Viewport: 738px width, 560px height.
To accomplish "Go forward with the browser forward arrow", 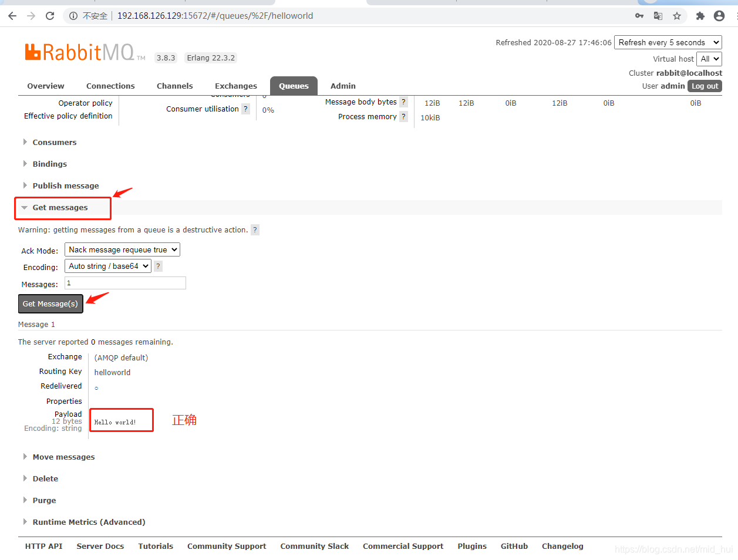I will [x=31, y=16].
